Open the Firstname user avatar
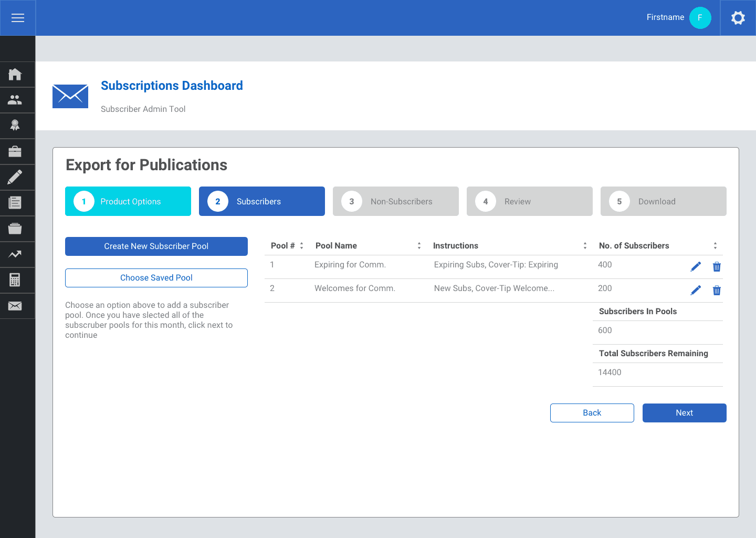 click(700, 18)
